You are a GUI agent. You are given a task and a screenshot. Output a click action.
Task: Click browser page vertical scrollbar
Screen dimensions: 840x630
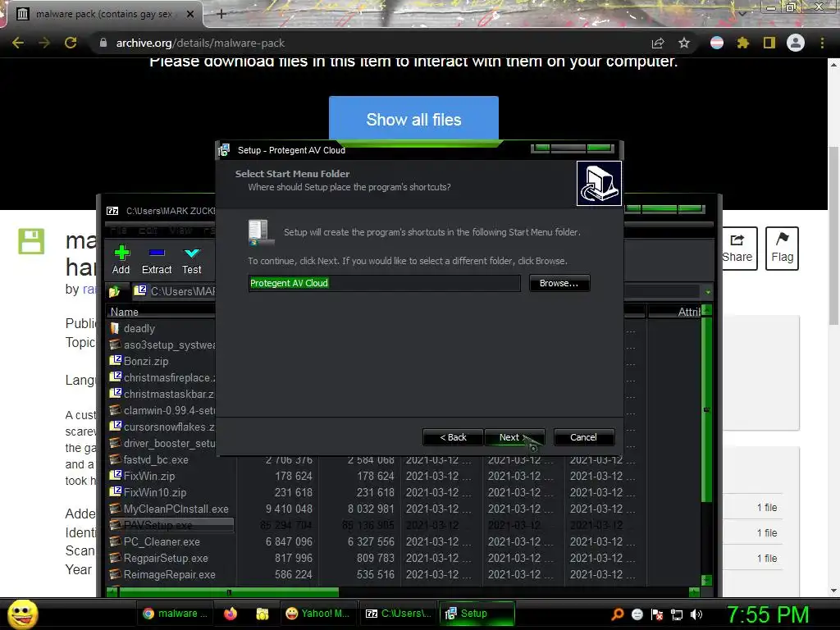click(833, 235)
